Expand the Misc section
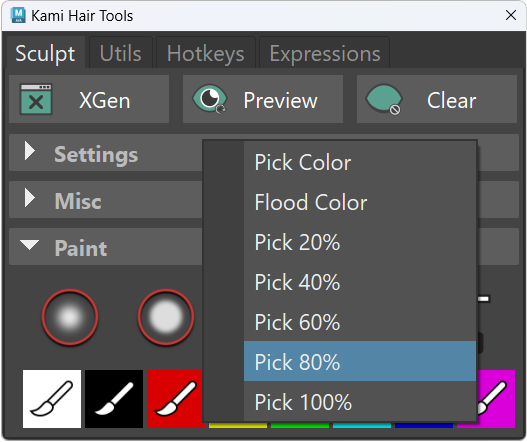 [106, 200]
